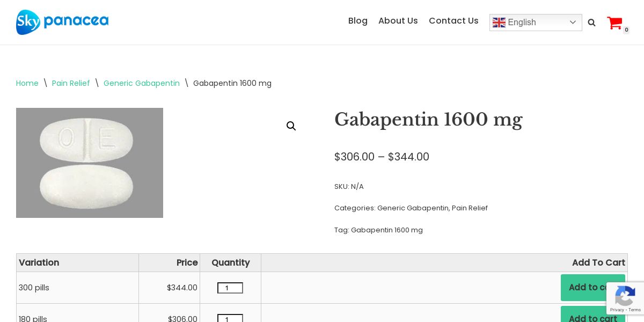Click quantity field for 300 pills
The width and height of the screenshot is (644, 322).
230,288
